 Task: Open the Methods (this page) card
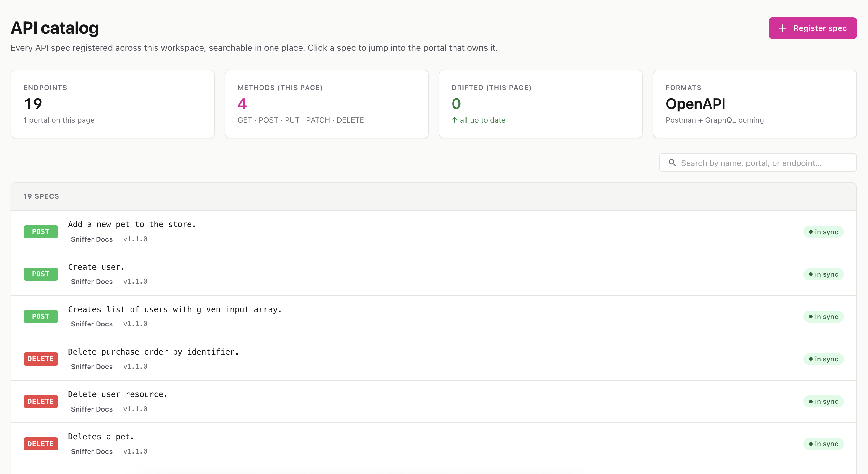pyautogui.click(x=327, y=104)
